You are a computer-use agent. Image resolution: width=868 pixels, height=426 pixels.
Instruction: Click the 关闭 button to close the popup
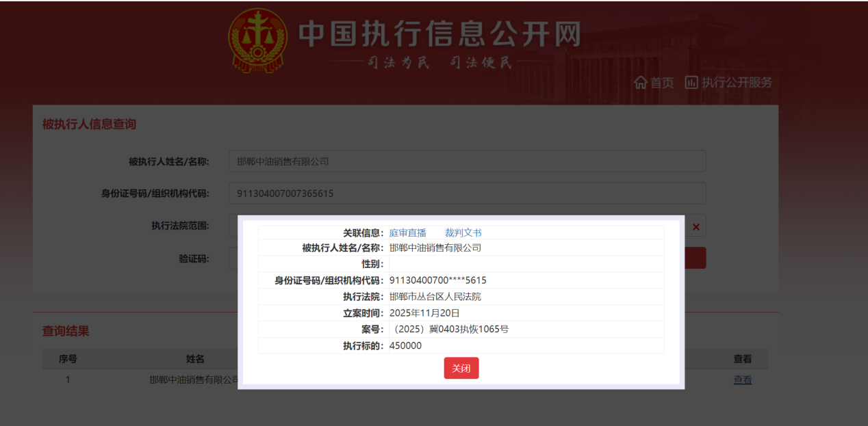coord(461,368)
